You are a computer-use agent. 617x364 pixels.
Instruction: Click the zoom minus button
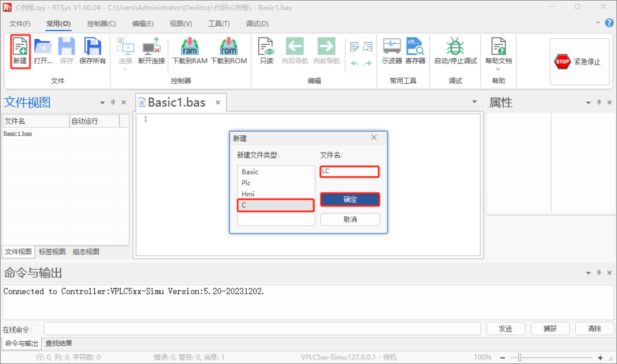point(503,358)
